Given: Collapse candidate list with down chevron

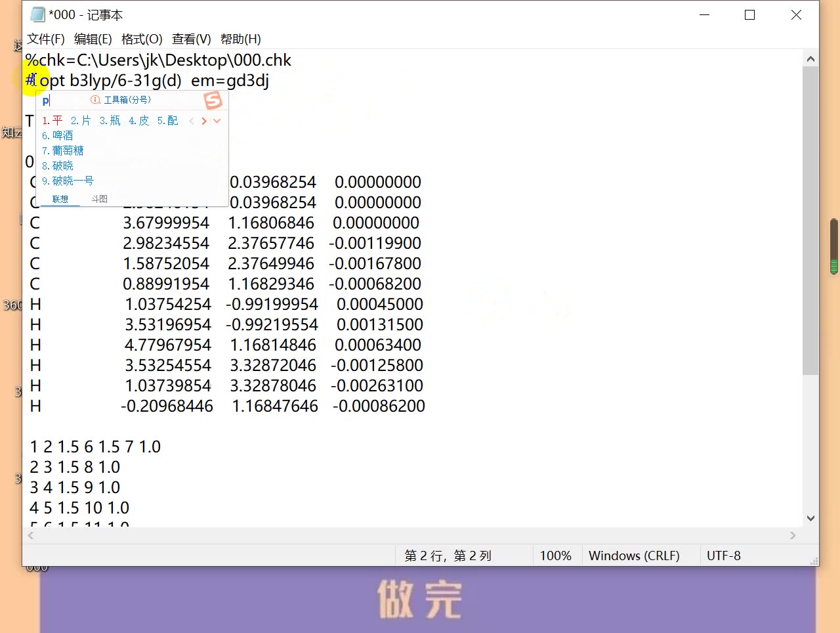Looking at the screenshot, I should [217, 121].
